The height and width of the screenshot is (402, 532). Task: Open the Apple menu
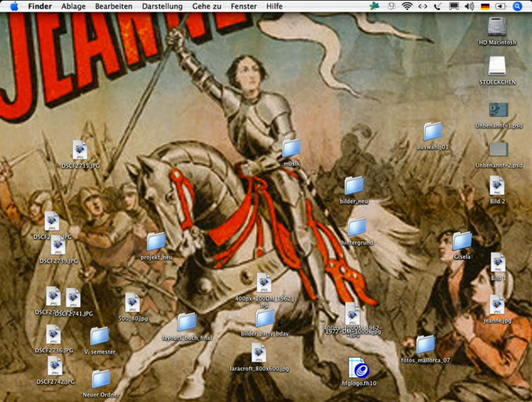(x=14, y=6)
